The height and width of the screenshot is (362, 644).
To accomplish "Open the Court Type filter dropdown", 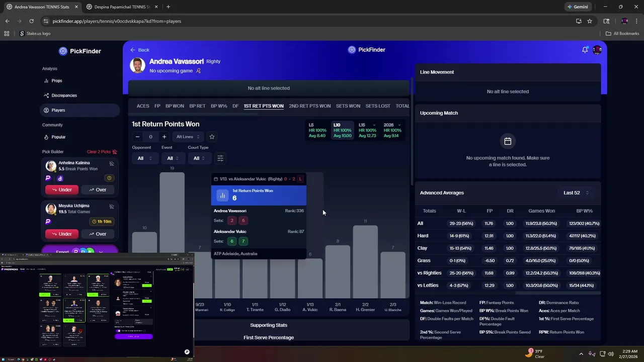I will tap(199, 158).
